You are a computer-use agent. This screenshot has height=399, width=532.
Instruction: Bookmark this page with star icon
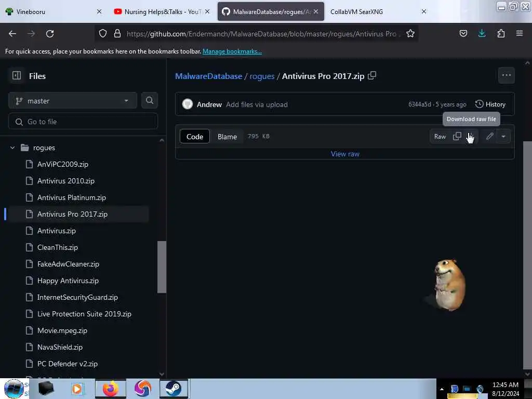[410, 34]
